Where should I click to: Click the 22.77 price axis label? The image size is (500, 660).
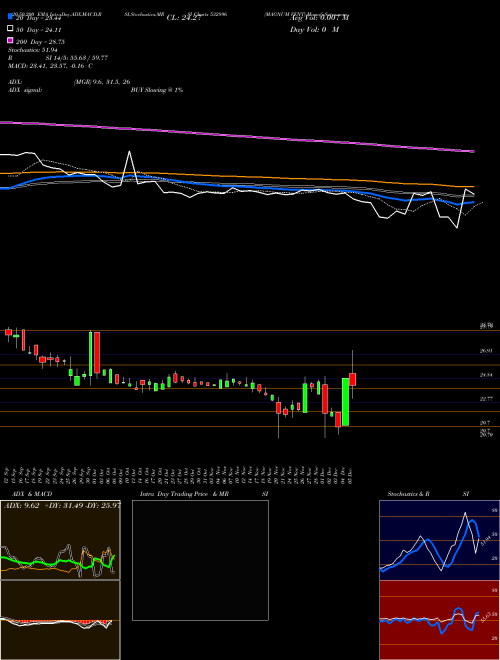click(x=486, y=398)
